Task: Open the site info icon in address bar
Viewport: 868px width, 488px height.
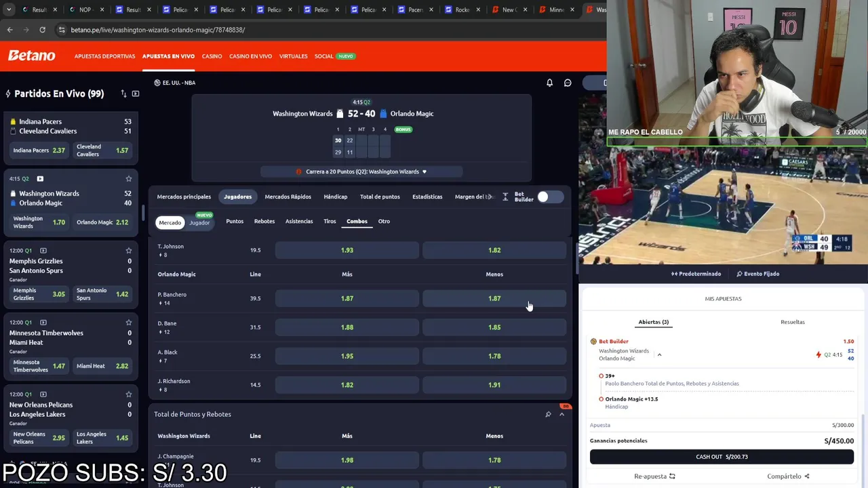Action: pos(62,30)
